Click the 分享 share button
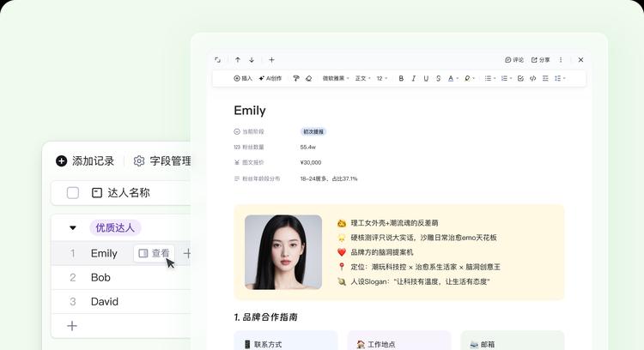The image size is (644, 350). (540, 60)
